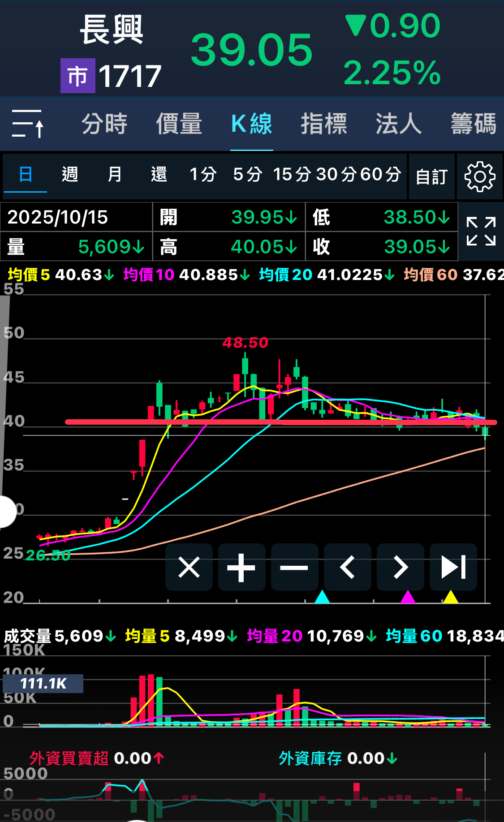
Task: Open the sort list icon at top left
Action: 28,123
